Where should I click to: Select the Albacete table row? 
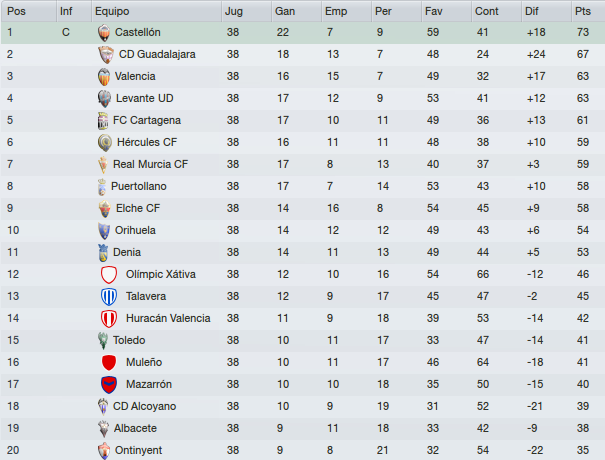tap(302, 428)
